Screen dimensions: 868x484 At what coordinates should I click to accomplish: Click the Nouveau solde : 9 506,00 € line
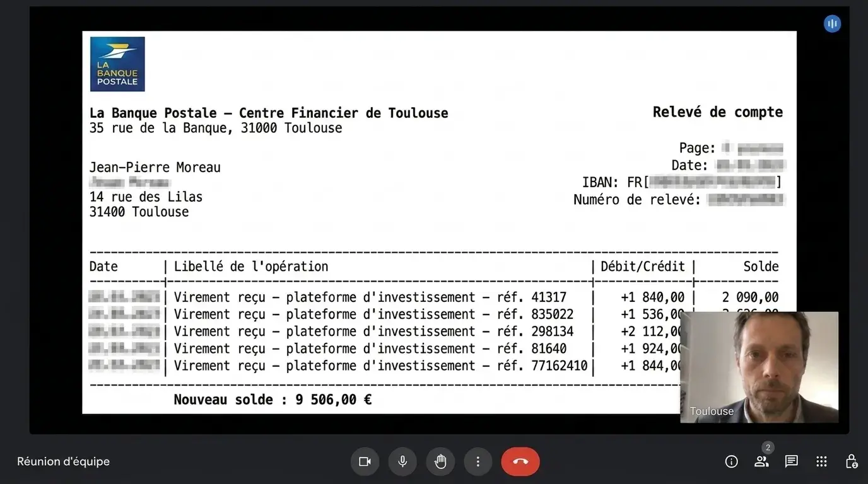pyautogui.click(x=273, y=400)
